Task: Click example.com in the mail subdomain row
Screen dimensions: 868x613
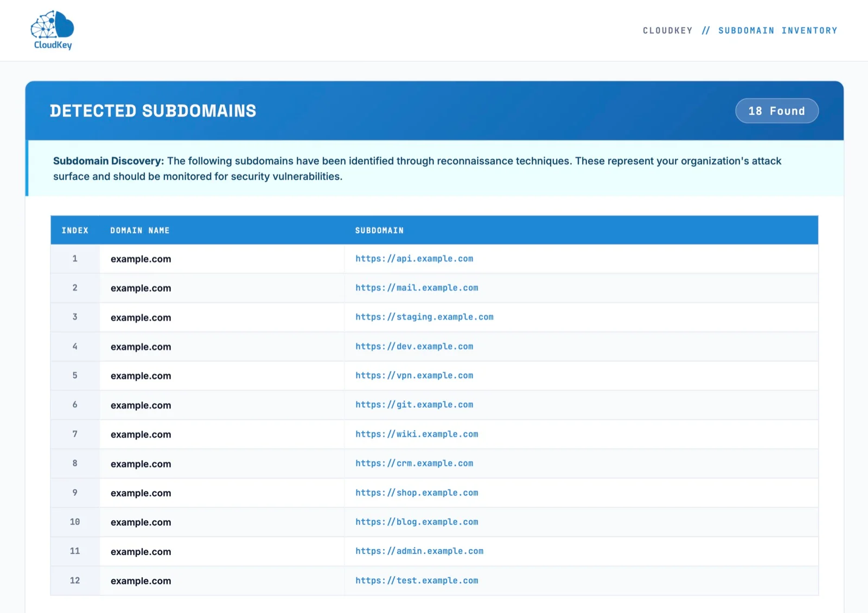Action: (141, 289)
